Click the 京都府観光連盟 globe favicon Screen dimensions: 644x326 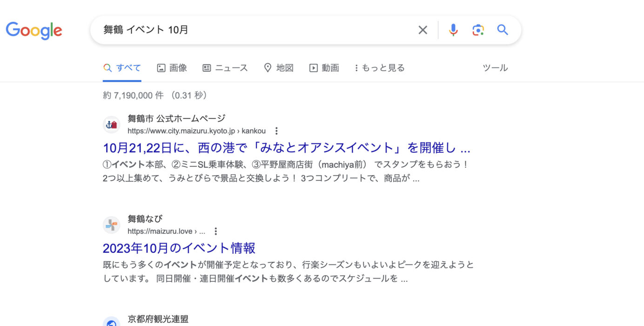[x=112, y=322]
